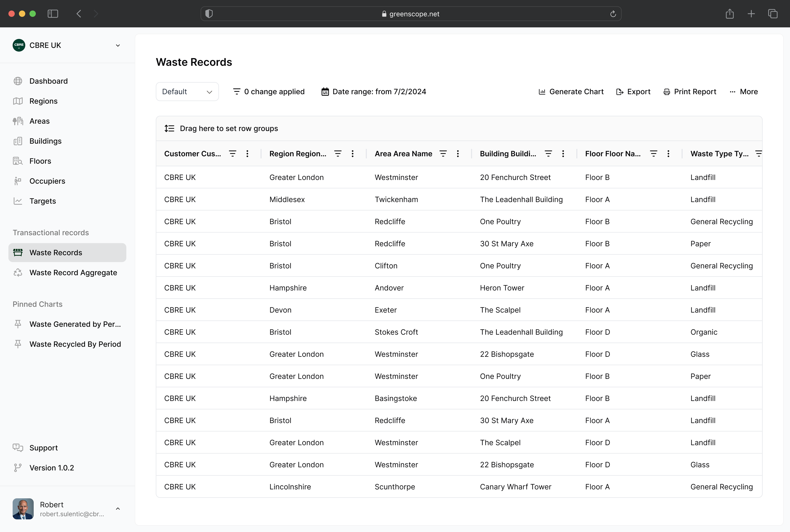Open Dashboard from the sidebar
Viewport: 790px width, 532px height.
point(67,81)
